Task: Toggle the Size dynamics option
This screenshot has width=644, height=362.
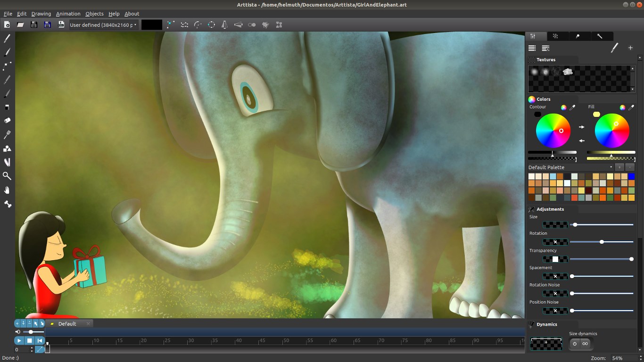Action: [575, 344]
